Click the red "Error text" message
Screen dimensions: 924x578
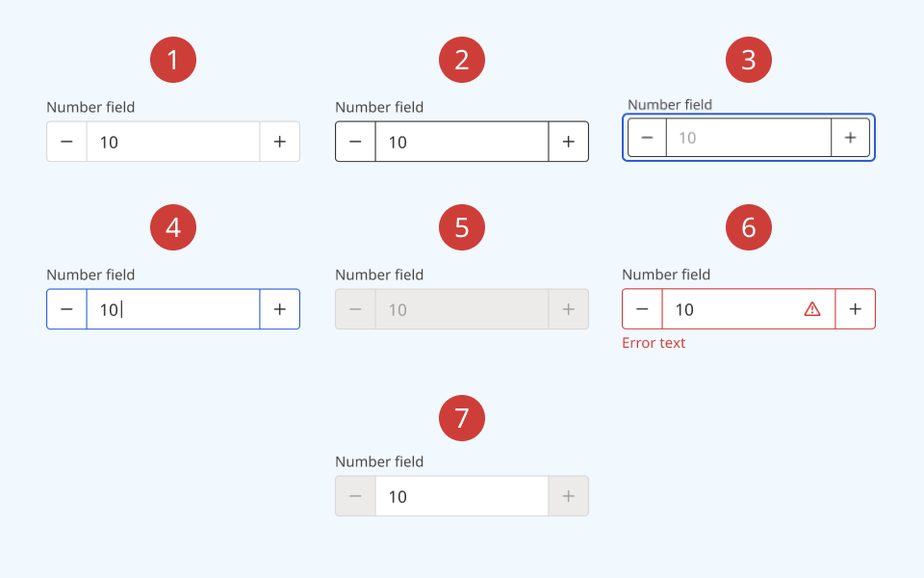click(654, 343)
